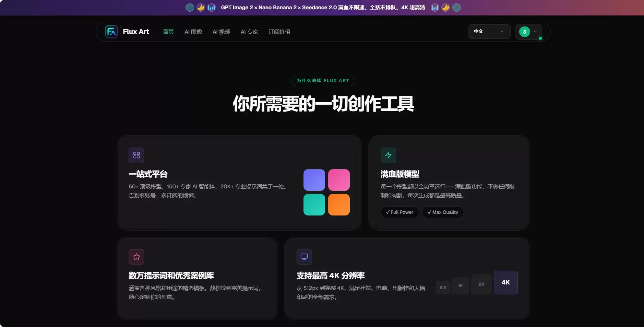Click the banana icon right of banner text
This screenshot has width=644, height=327.
click(445, 8)
